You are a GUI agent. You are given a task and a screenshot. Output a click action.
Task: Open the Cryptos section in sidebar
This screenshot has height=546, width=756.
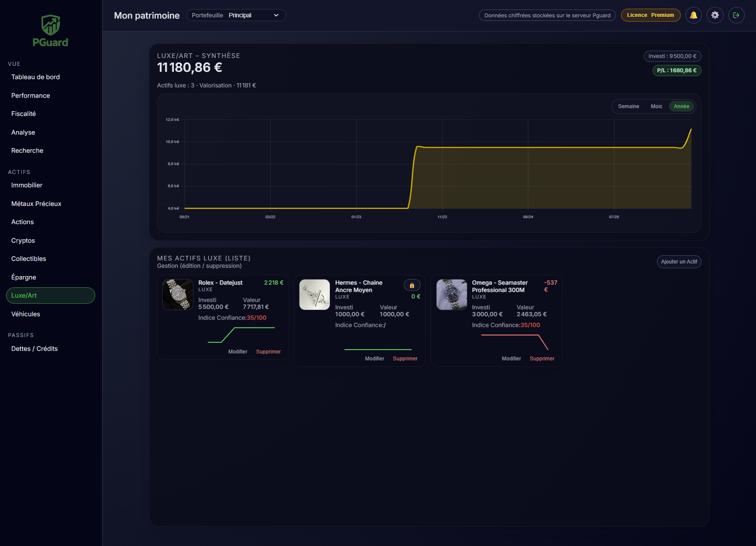[23, 241]
